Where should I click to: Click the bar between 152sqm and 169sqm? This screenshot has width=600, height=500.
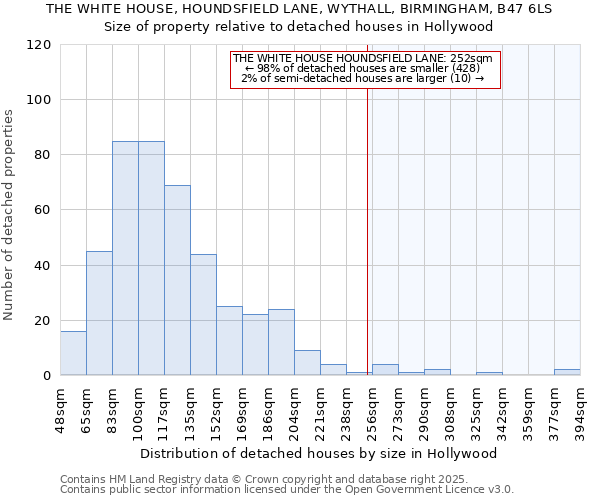tap(229, 341)
